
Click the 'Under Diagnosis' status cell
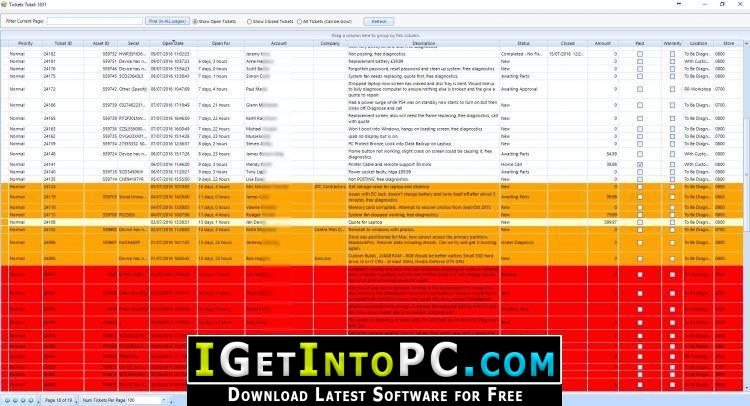click(523, 242)
